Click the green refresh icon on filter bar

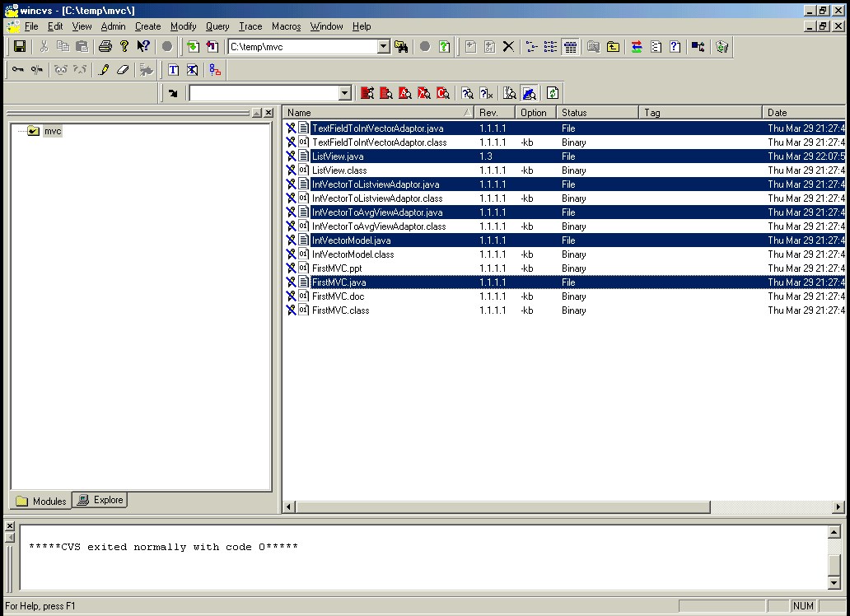(553, 93)
